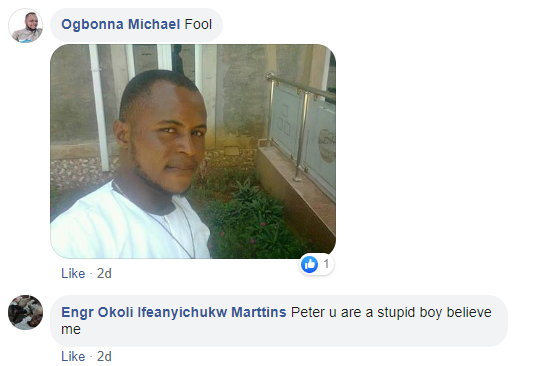
Task: Click Ogbonna Michael's gray comment bubble
Action: click(x=136, y=25)
